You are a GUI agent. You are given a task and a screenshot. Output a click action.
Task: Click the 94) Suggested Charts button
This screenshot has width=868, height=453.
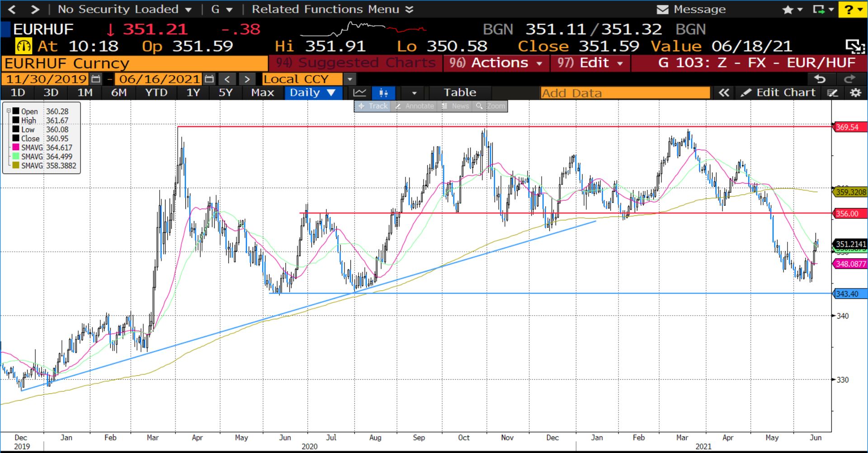point(356,63)
